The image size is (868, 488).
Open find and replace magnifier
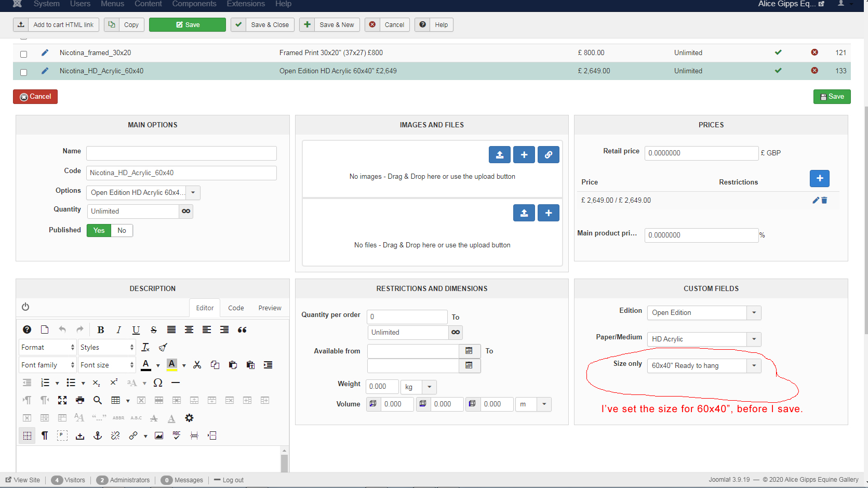(x=98, y=401)
